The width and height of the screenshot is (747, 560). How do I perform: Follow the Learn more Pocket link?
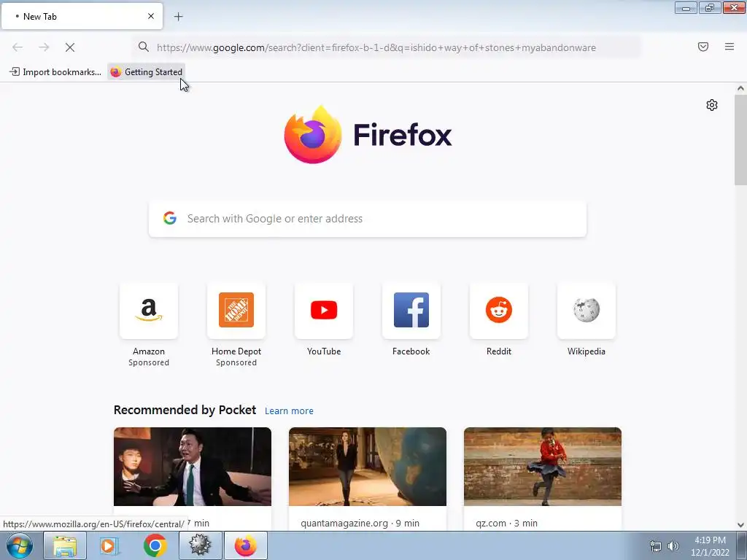[289, 411]
